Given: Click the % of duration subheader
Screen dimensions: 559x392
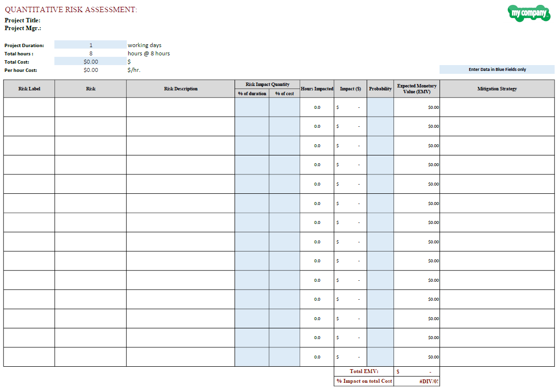Looking at the screenshot, I should [x=252, y=93].
